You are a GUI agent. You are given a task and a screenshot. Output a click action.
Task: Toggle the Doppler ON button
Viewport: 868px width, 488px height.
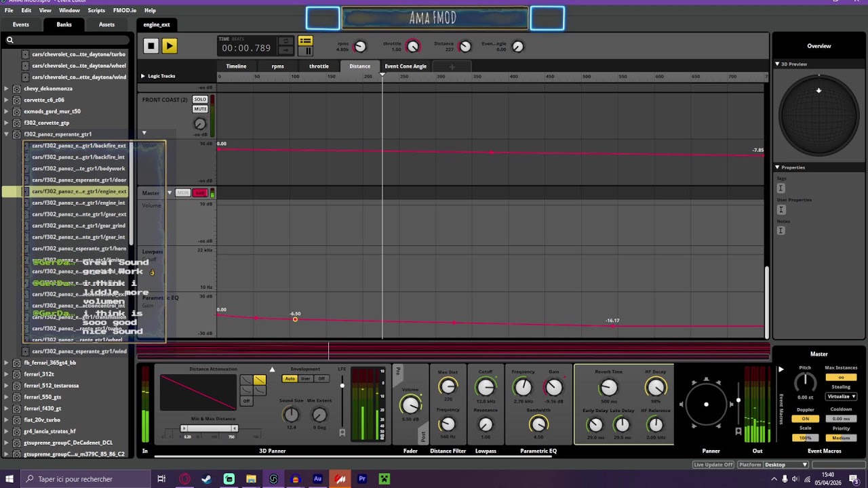tap(805, 419)
